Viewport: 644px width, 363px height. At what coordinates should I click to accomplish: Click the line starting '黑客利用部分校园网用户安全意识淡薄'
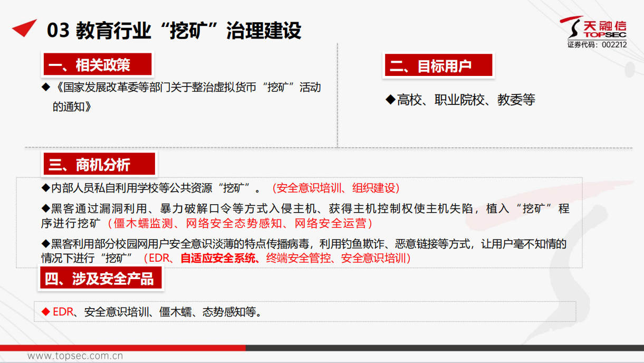304,244
